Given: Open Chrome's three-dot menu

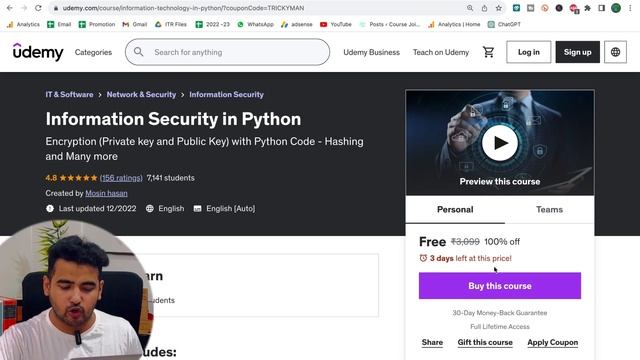Looking at the screenshot, I should click(631, 8).
